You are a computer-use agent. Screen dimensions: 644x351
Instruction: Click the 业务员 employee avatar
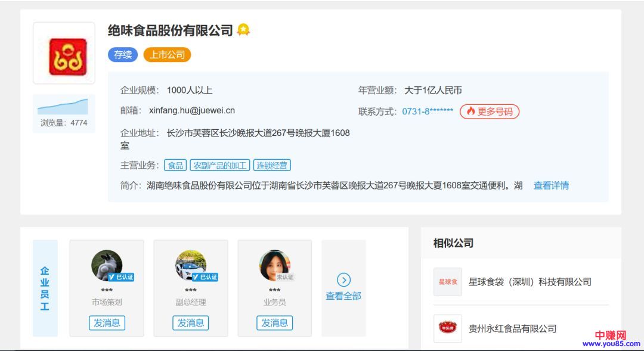(275, 265)
